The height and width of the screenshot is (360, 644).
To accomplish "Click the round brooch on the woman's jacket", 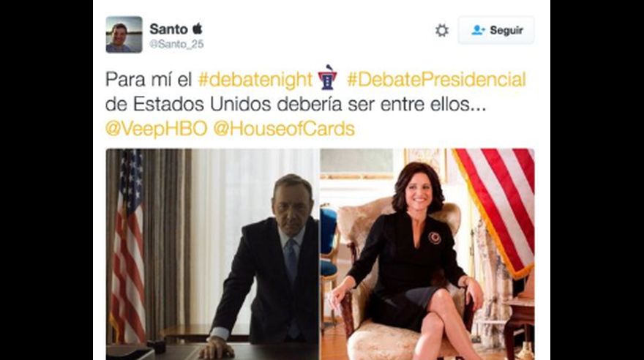I will click(x=435, y=238).
